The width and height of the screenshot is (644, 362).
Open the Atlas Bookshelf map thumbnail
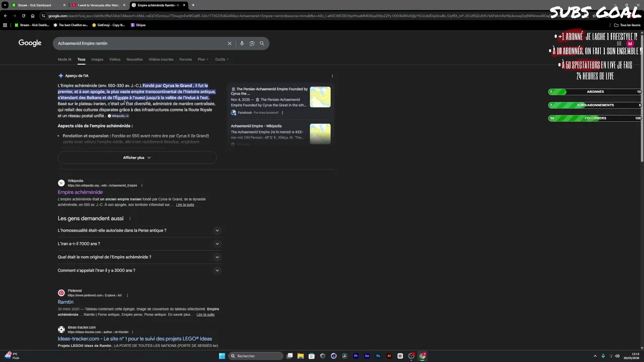pos(320,97)
